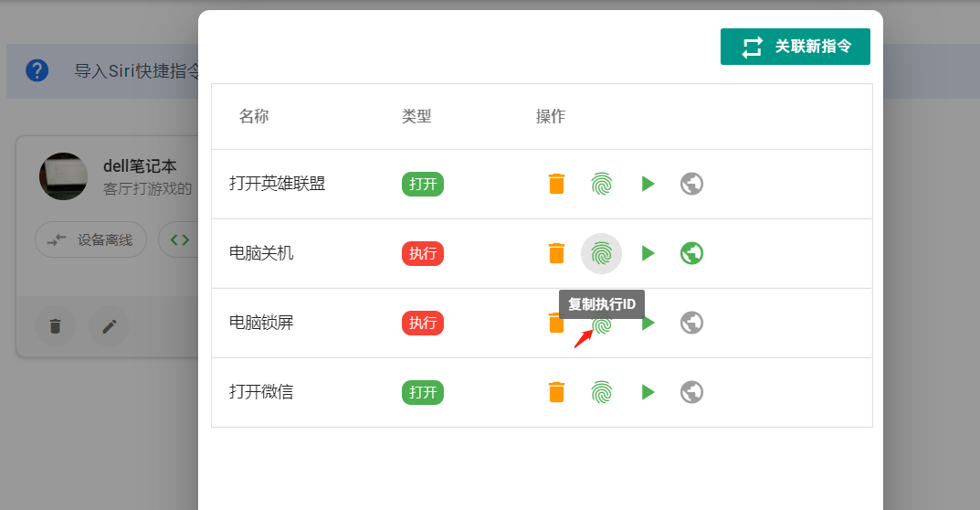Toggle globe icon for 电脑锁屏
The height and width of the screenshot is (510, 980).
[x=692, y=323]
